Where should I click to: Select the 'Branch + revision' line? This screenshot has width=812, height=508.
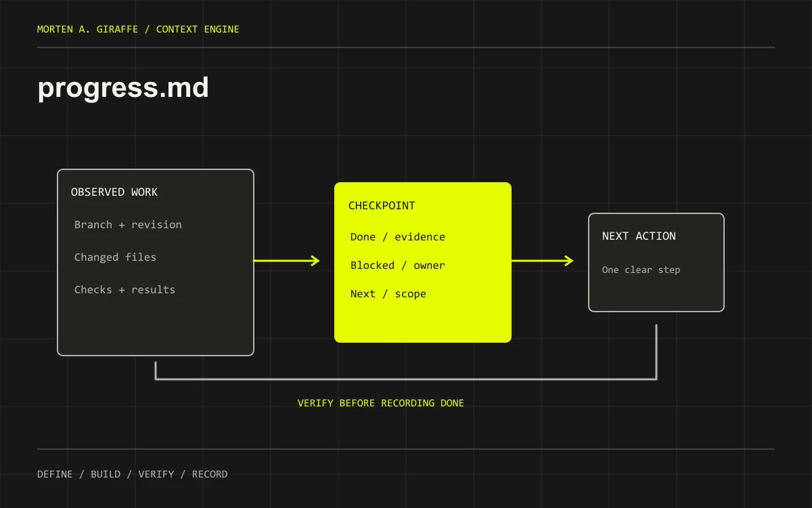tap(128, 225)
